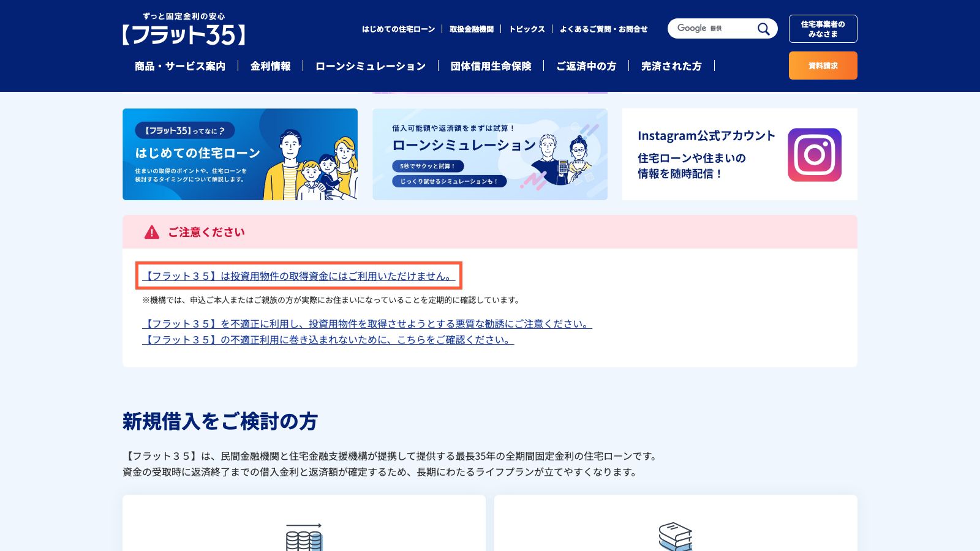
Task: Open Instagram公式アカウント banner
Action: coord(740,154)
